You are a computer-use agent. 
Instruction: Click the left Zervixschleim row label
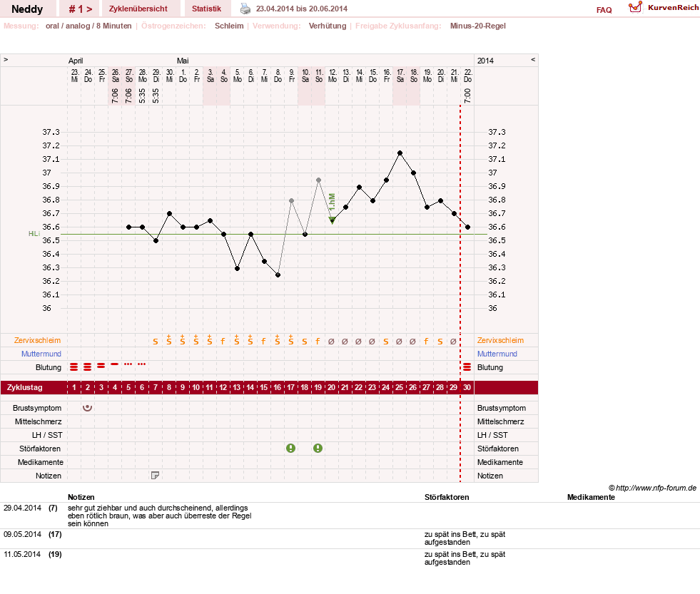point(38,340)
